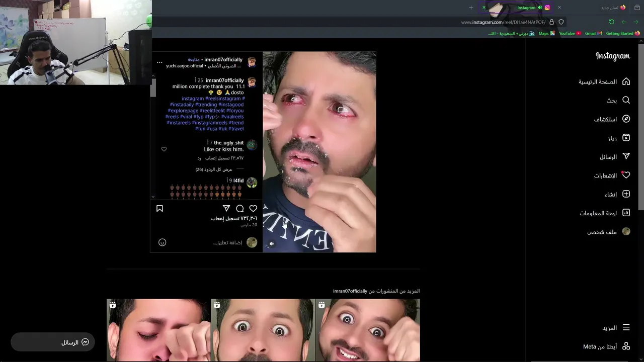The image size is (644, 362).
Task: Open imran07officially profile from post header
Action: click(x=223, y=59)
